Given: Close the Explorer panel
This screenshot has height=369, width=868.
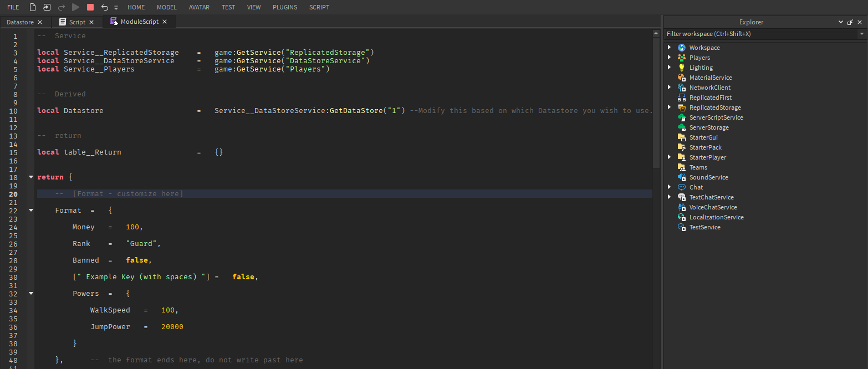Looking at the screenshot, I should point(860,22).
